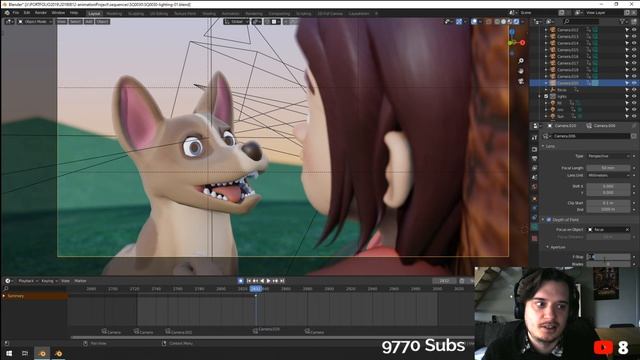Click the zoom magnifier viewport gizmo
Image resolution: width=640 pixels, height=360 pixels.
(521, 61)
